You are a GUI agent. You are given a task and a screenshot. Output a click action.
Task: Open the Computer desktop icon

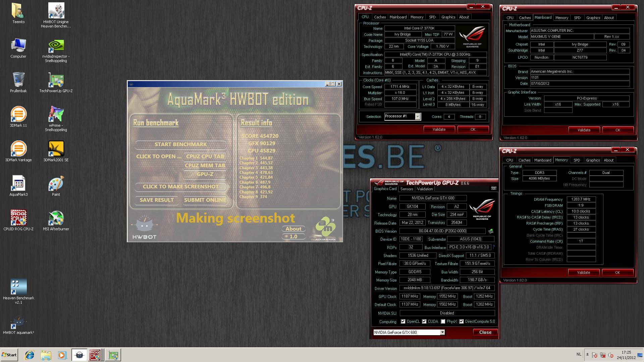pos(18,48)
